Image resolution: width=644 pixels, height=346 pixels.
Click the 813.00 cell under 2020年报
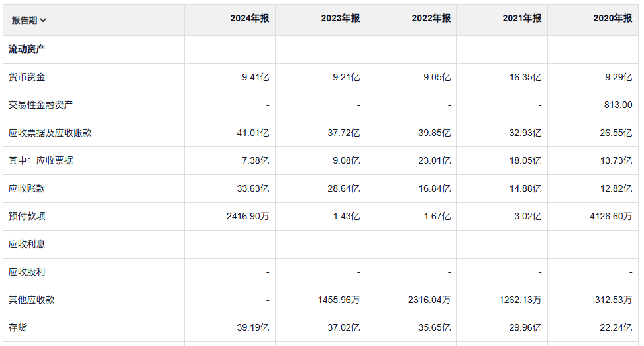click(x=619, y=105)
